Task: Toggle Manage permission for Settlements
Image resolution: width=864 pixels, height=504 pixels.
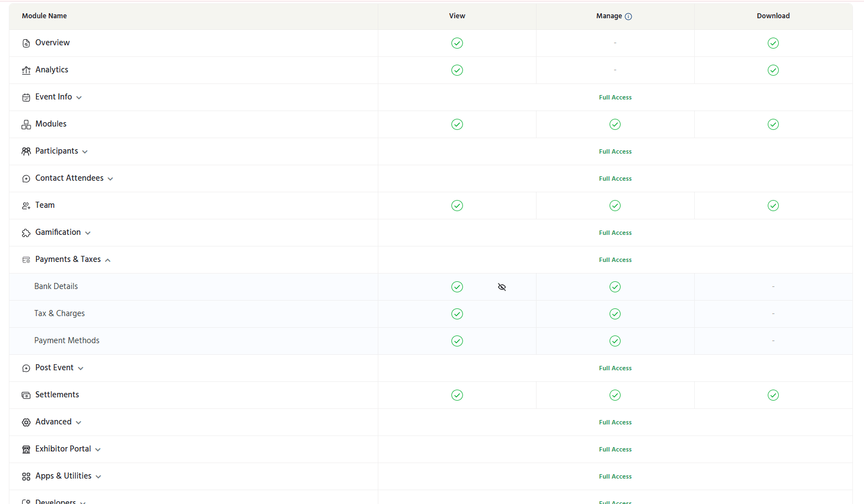Action: pyautogui.click(x=615, y=395)
